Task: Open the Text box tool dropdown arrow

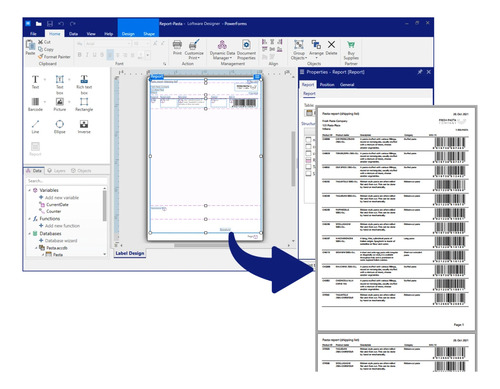Action: pos(69,80)
